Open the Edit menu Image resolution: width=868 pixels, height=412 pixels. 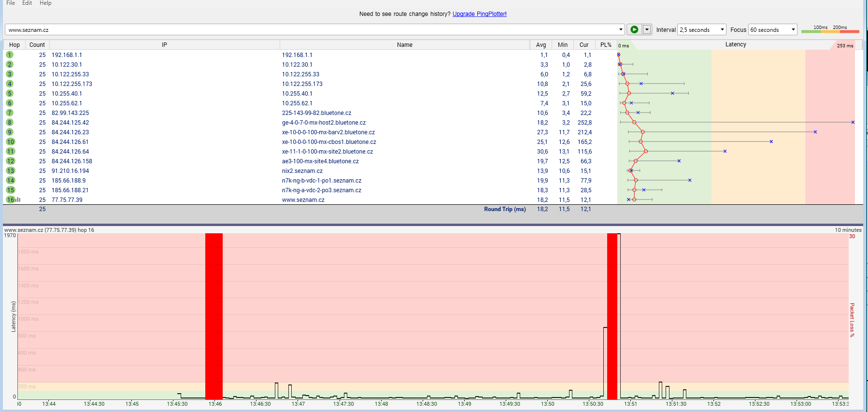click(x=27, y=3)
